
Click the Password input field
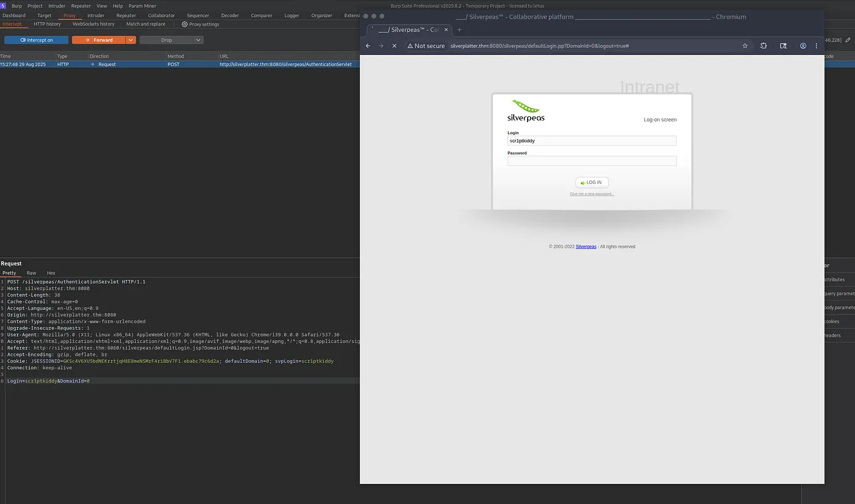592,160
